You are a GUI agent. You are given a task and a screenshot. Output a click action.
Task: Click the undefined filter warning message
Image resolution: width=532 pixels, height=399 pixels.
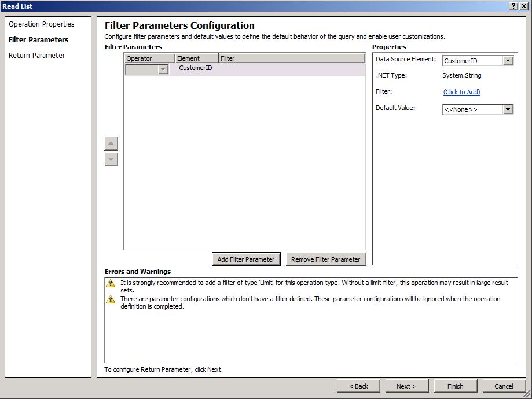pyautogui.click(x=310, y=303)
